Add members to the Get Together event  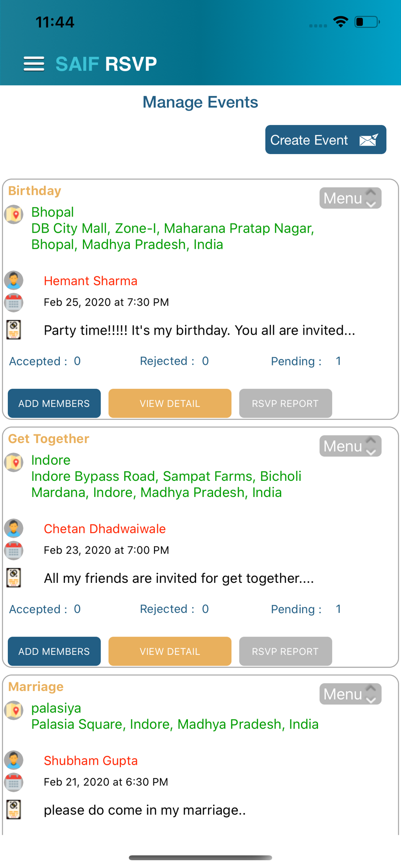54,651
